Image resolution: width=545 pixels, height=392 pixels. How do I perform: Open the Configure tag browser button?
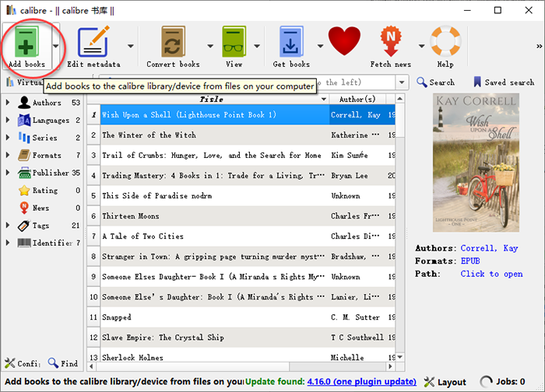pyautogui.click(x=23, y=363)
